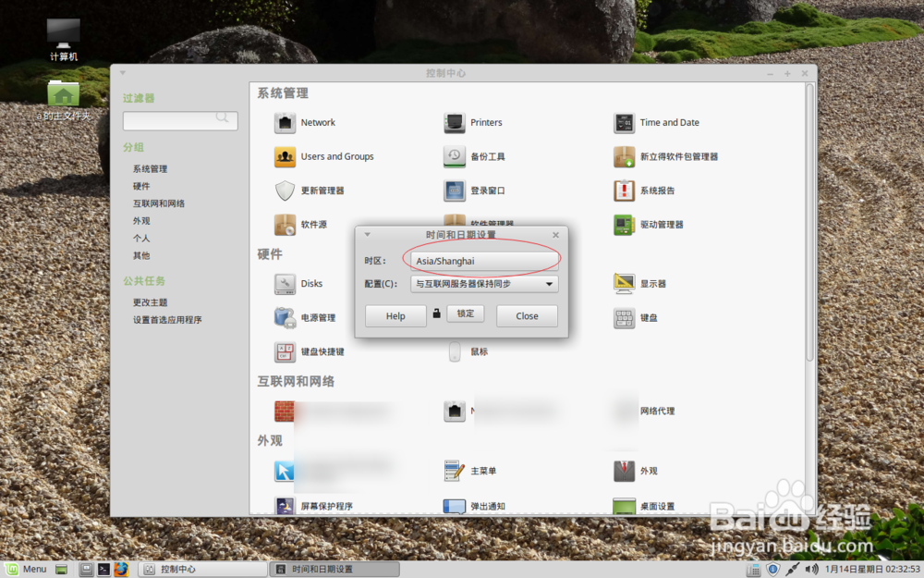Open the control center window menu chevron
The width and height of the screenshot is (924, 578).
click(x=122, y=72)
